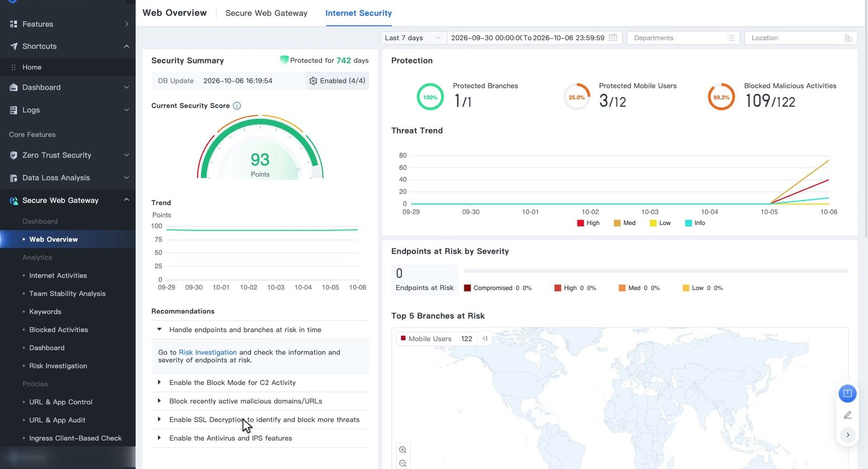Toggle the Info series in Threat Trend legend
Screen dimensions: 868x469
pyautogui.click(x=695, y=223)
